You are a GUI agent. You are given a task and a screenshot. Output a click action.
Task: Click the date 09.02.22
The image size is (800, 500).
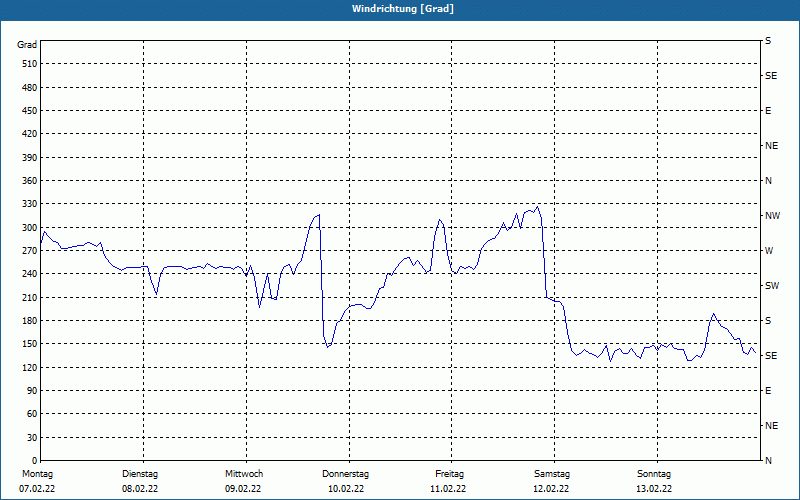click(243, 489)
